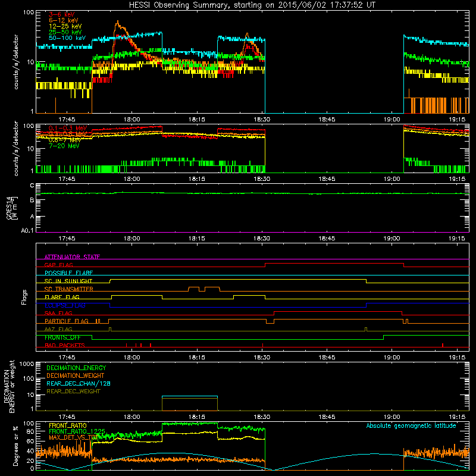Select the green FRONT_RATIO_1225 legend label
Viewport: 476px width, 476px height.
77,432
